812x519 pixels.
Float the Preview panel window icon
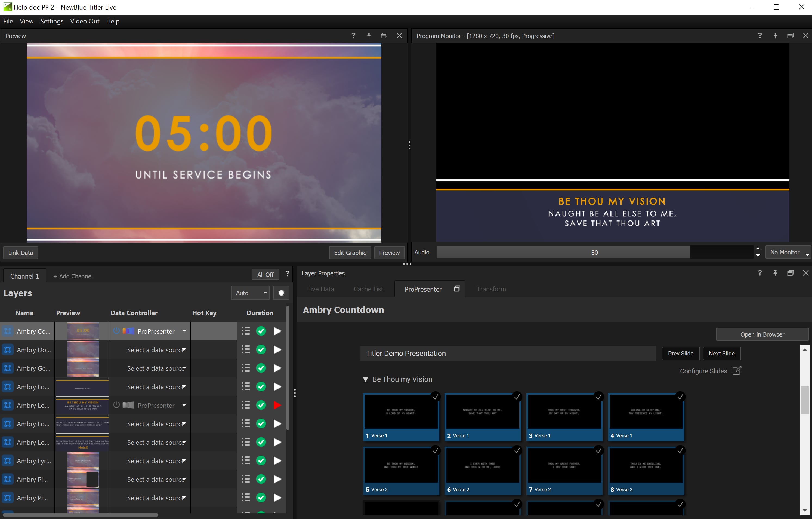(x=384, y=35)
